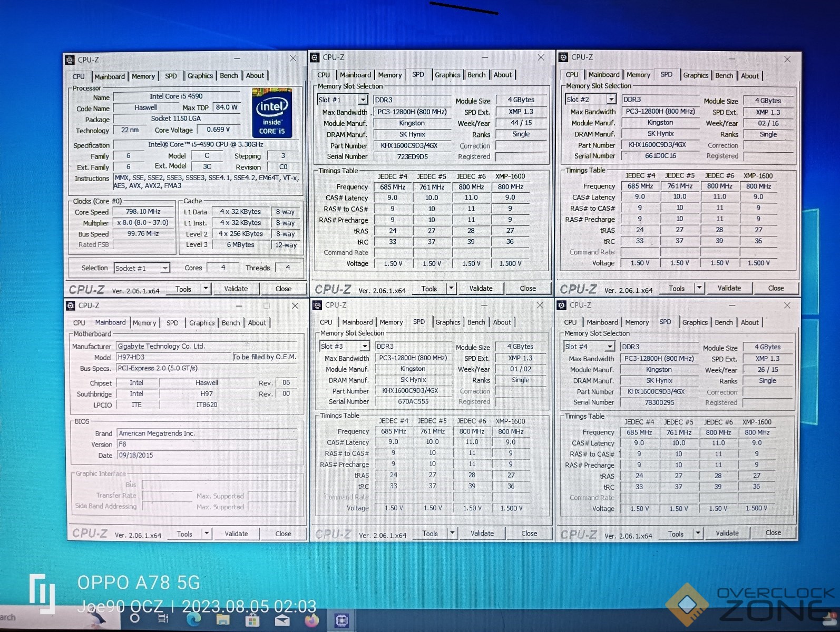Click CPU-Z title icon in Slot #2 window
Viewport: 840px width, 632px height.
tap(563, 57)
